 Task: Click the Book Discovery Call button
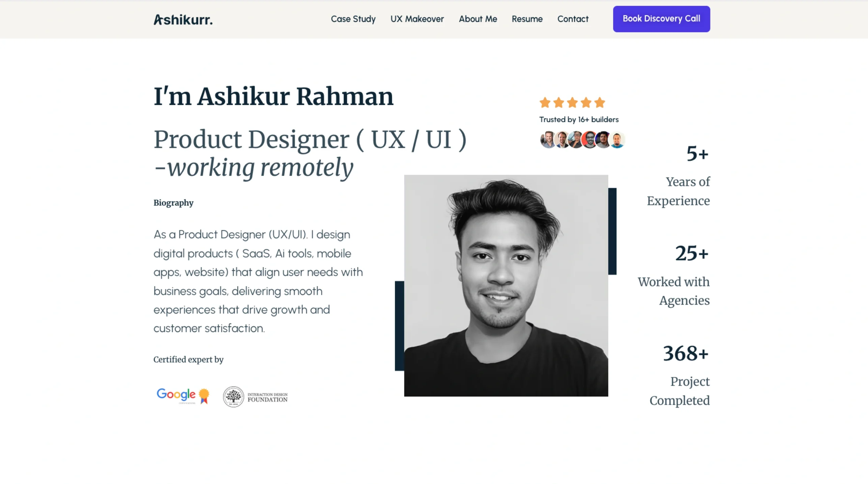(x=661, y=19)
